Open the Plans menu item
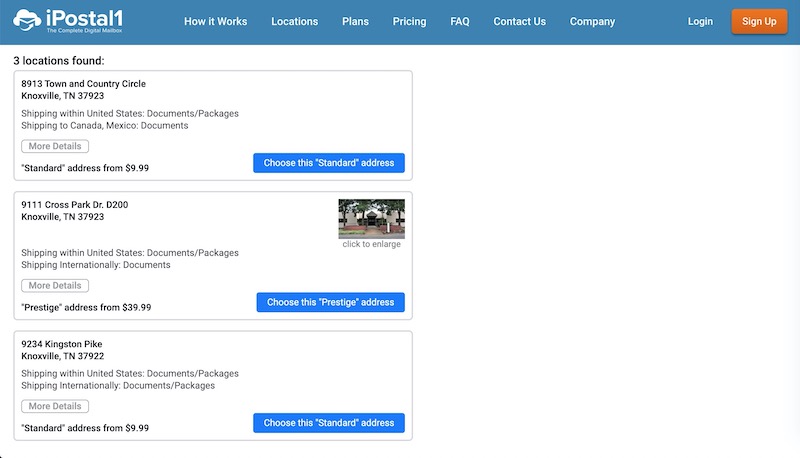Screen dimensions: 800x458 pos(355,21)
